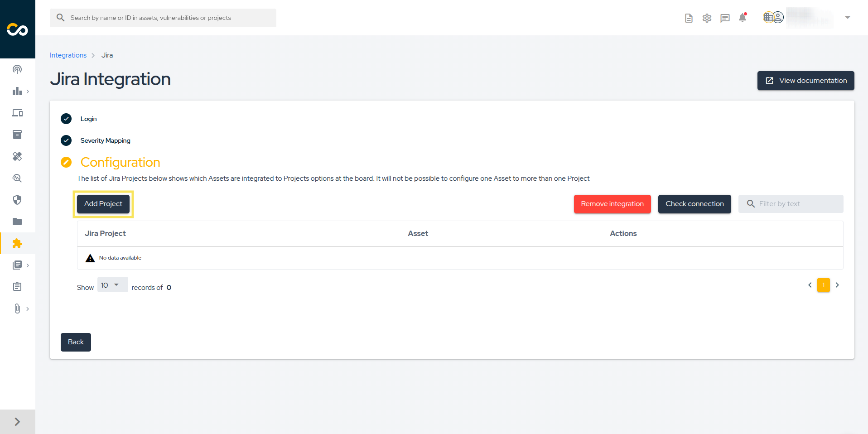Open the folder icon in sidebar
The image size is (868, 434).
(17, 222)
